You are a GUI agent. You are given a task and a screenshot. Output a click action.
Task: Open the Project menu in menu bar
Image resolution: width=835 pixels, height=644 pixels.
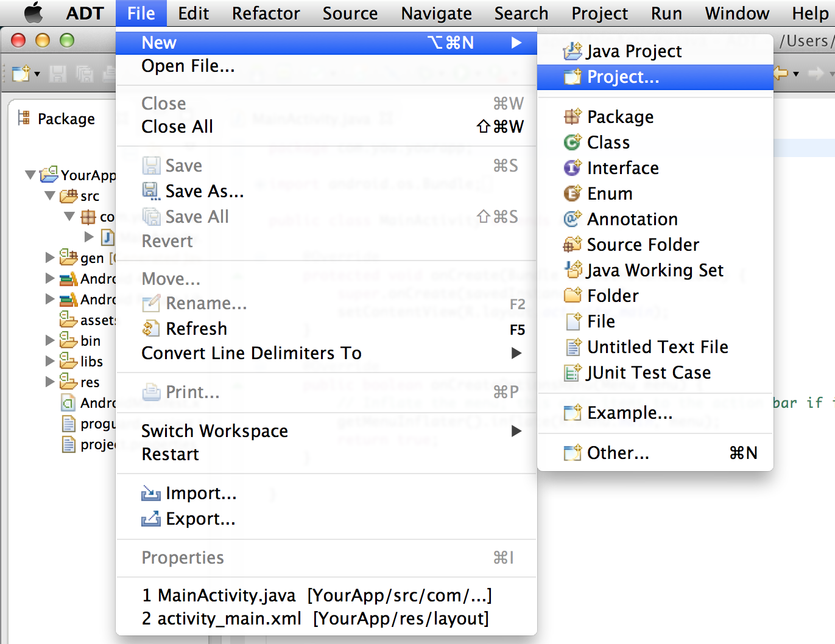pyautogui.click(x=599, y=13)
